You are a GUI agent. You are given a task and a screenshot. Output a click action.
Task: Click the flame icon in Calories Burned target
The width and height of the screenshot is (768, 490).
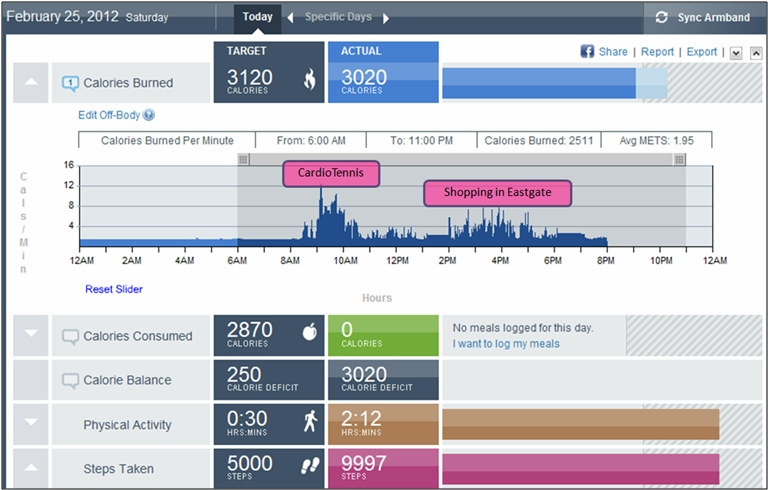pyautogui.click(x=309, y=79)
